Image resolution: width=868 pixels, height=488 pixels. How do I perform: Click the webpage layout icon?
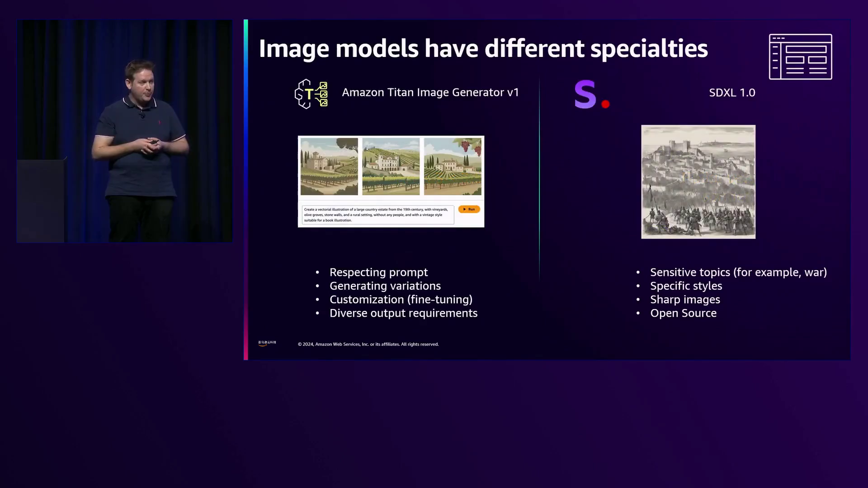800,57
